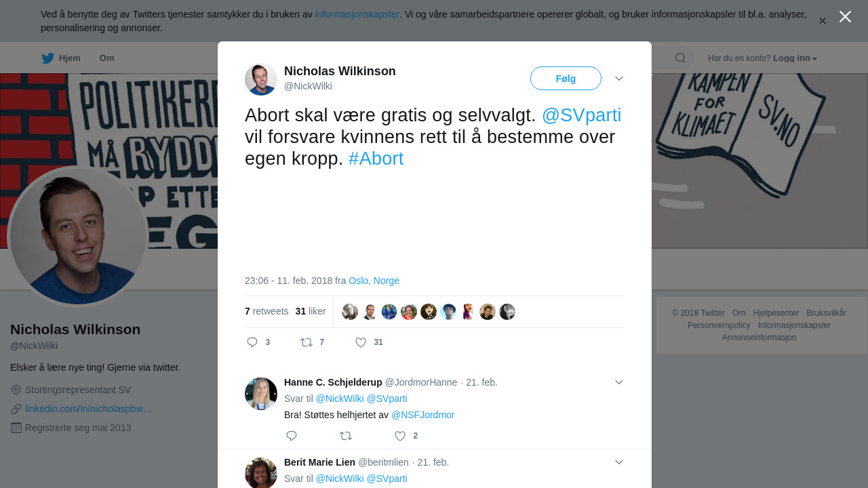The image size is (868, 488).
Task: Click the Twitter bird Hjem icon
Action: (x=47, y=58)
